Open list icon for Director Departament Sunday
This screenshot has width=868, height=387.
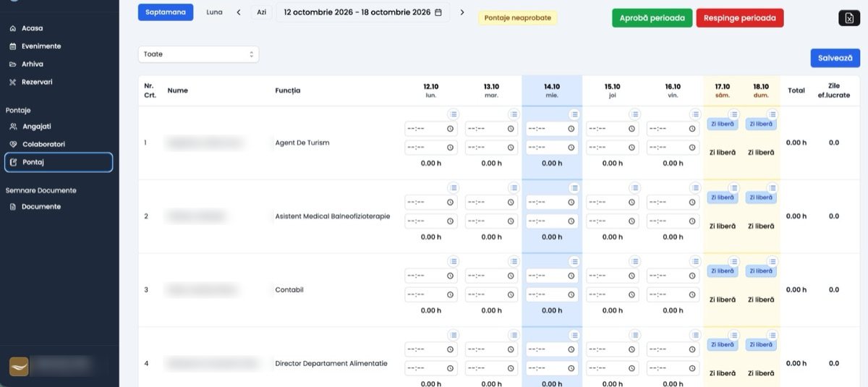[773, 336]
